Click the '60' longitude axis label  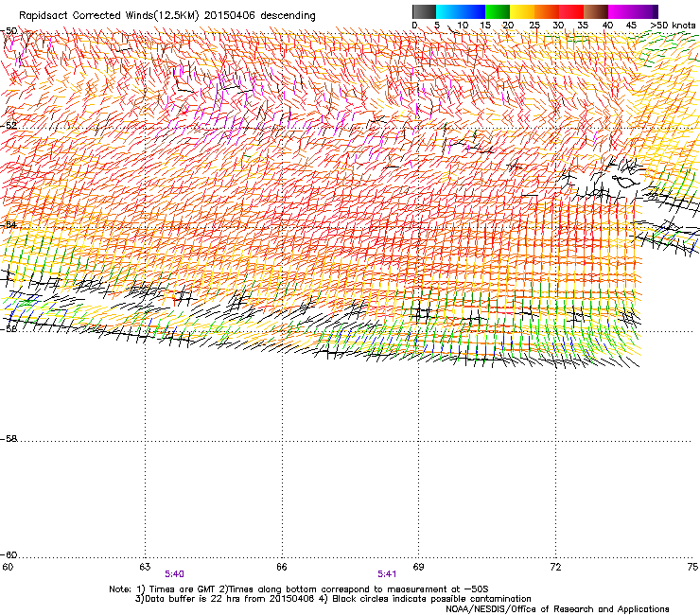pyautogui.click(x=8, y=567)
